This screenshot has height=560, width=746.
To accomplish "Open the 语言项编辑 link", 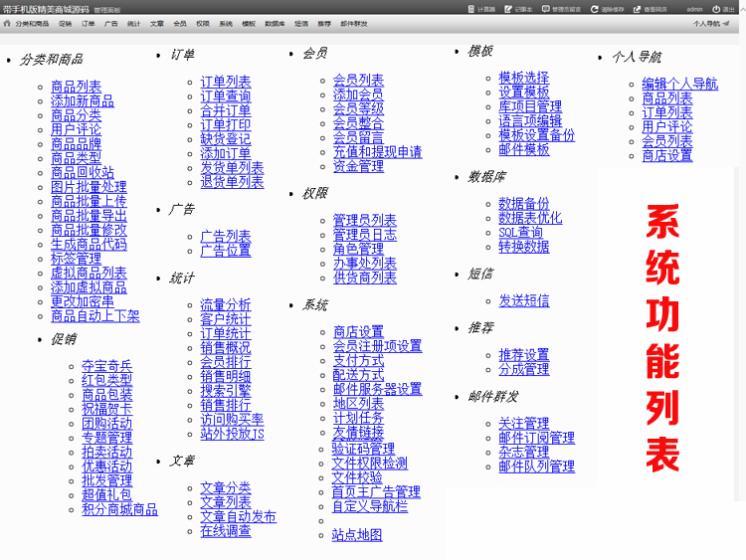I will [x=530, y=121].
